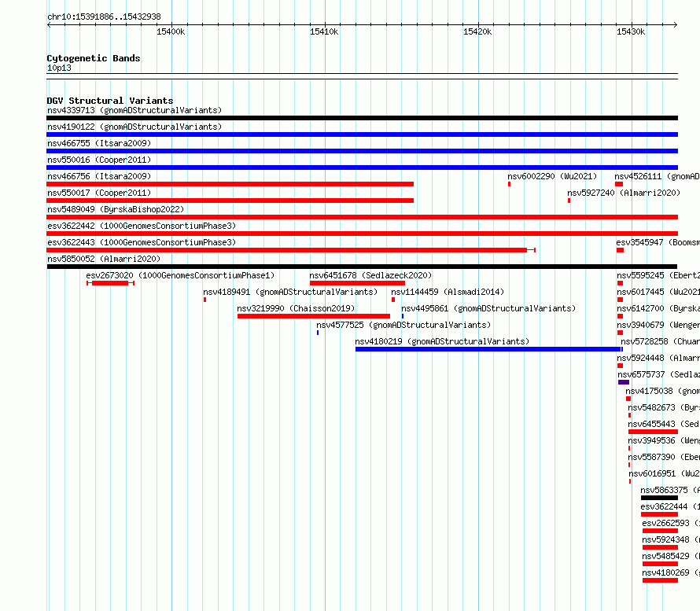Screen dimensions: 700x611
Task: Open nsv3219990 (Chaisson2019) label
Action: click(x=296, y=308)
